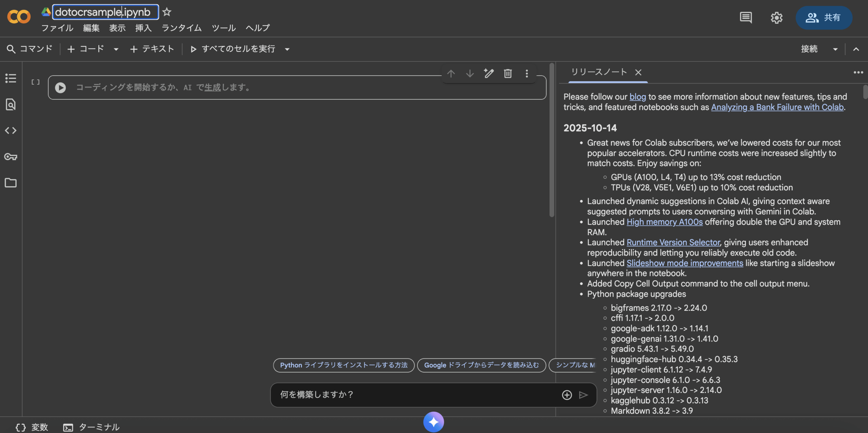Open the ファイル menu
This screenshot has width=868, height=433.
tap(57, 28)
